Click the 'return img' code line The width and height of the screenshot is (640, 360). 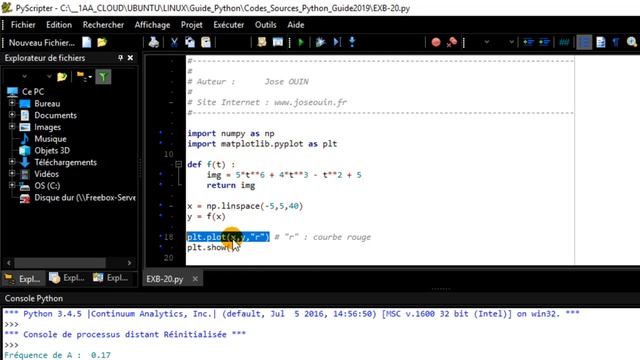coord(231,185)
